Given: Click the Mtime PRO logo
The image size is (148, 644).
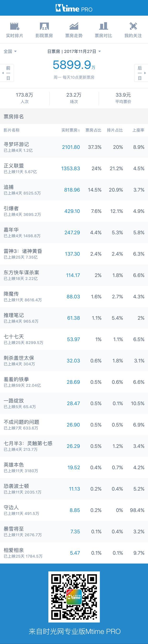Looking at the screenshot, I should tap(74, 9).
